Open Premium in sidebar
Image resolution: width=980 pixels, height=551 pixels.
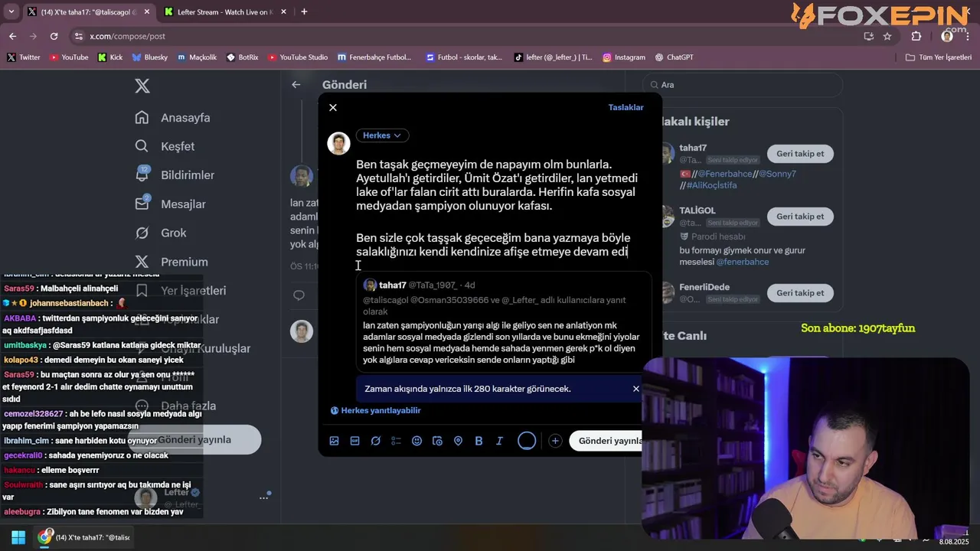pyautogui.click(x=171, y=262)
